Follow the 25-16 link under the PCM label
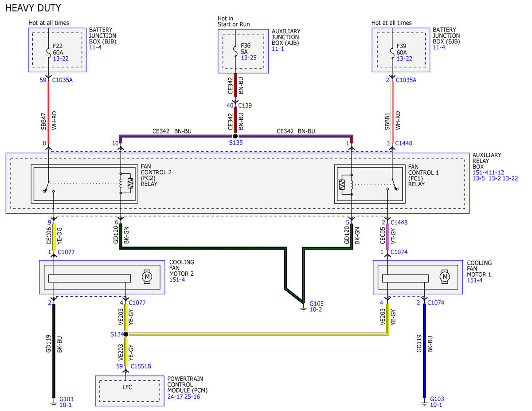The image size is (532, 411). coord(192,396)
